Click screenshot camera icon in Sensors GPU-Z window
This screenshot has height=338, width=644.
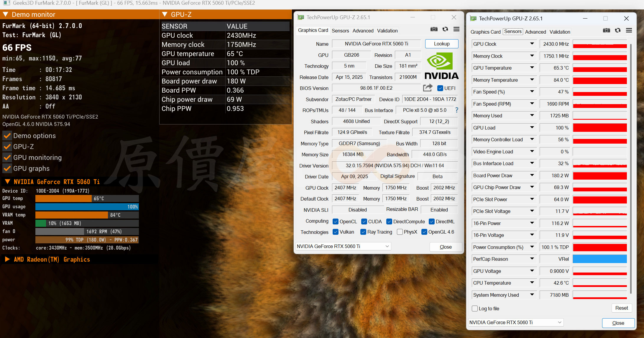coord(606,30)
